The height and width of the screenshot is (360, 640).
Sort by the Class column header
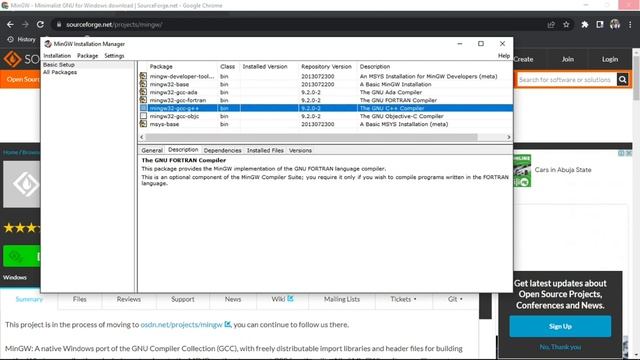228,66
